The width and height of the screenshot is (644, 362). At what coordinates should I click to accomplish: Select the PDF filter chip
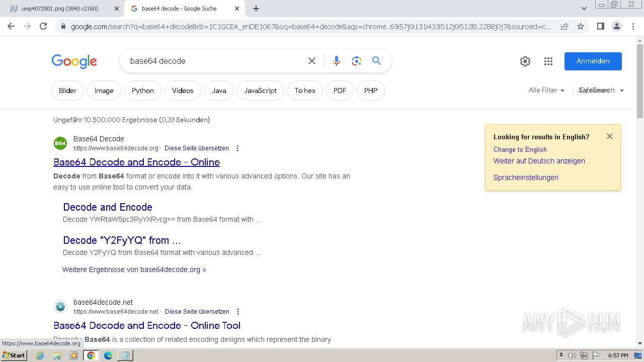(340, 90)
